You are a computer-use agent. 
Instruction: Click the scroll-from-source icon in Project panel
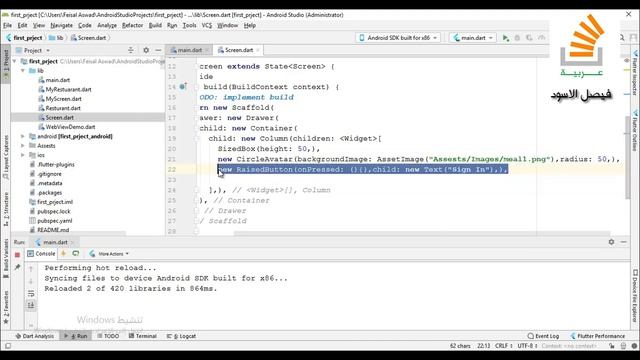[131, 50]
